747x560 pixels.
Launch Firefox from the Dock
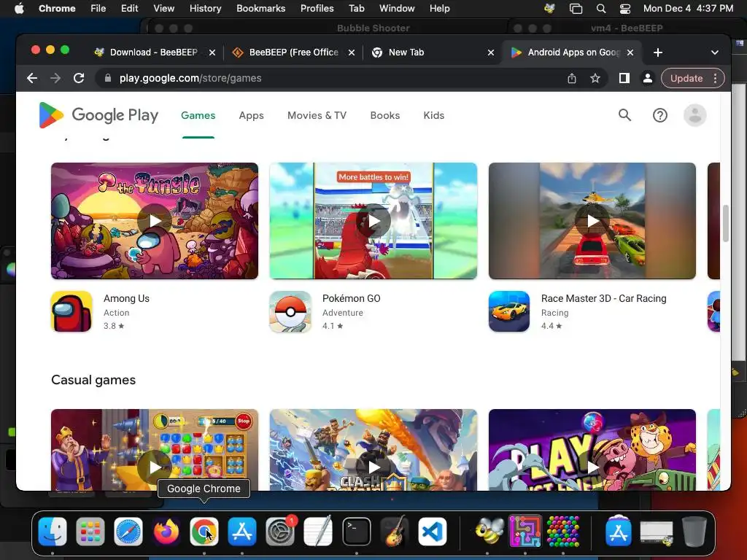click(166, 532)
